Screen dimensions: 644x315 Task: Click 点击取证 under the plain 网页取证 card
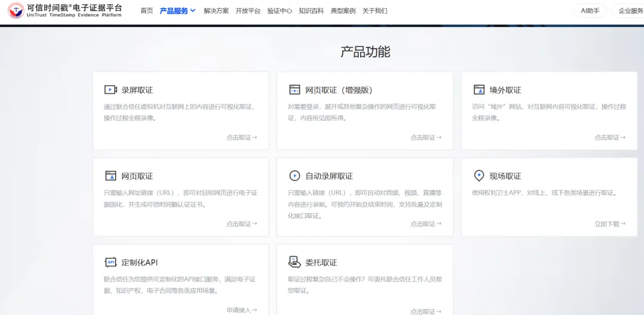tap(241, 224)
